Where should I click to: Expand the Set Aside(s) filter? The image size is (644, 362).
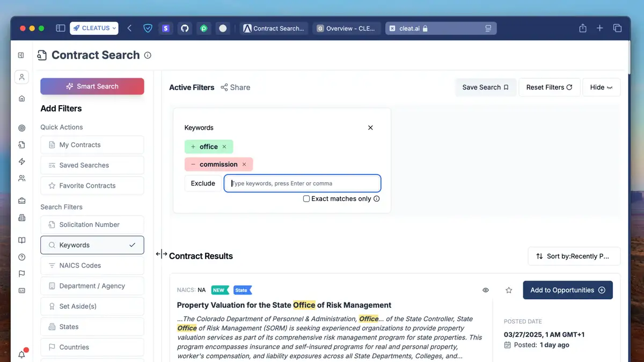92,306
